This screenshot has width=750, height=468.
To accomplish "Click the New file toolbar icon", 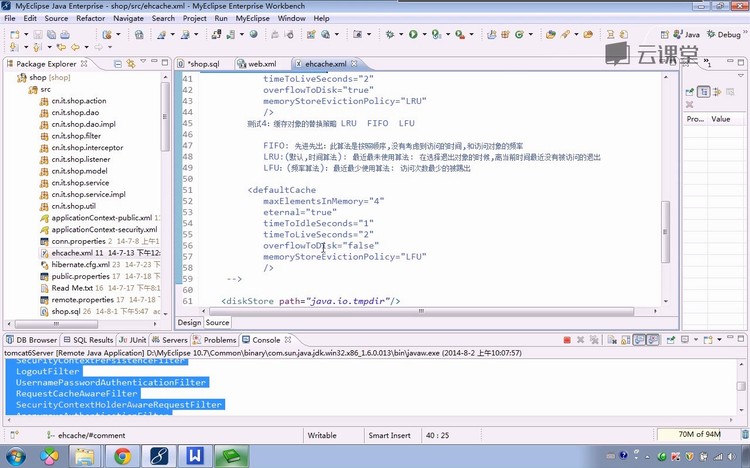I will 15,34.
